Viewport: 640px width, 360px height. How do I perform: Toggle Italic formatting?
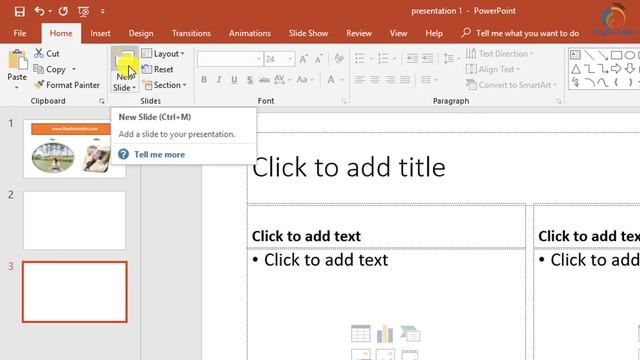tap(219, 80)
